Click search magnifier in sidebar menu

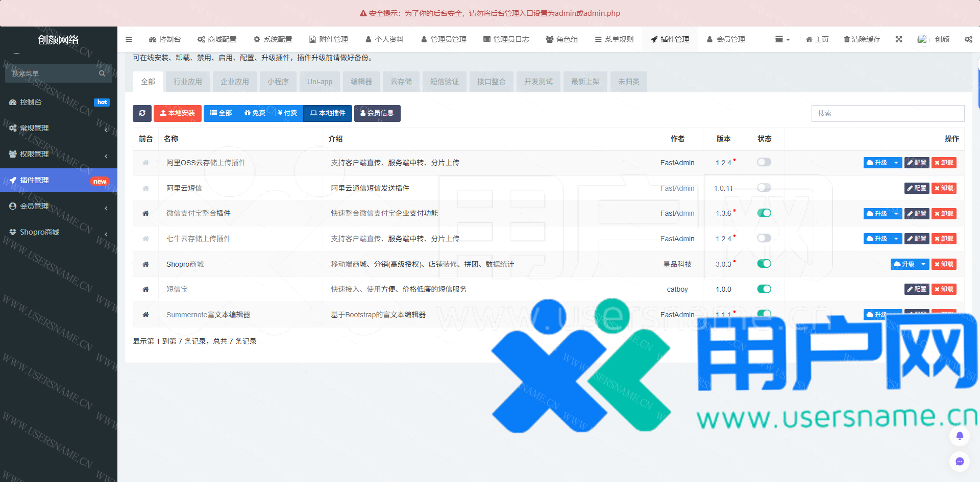(102, 73)
